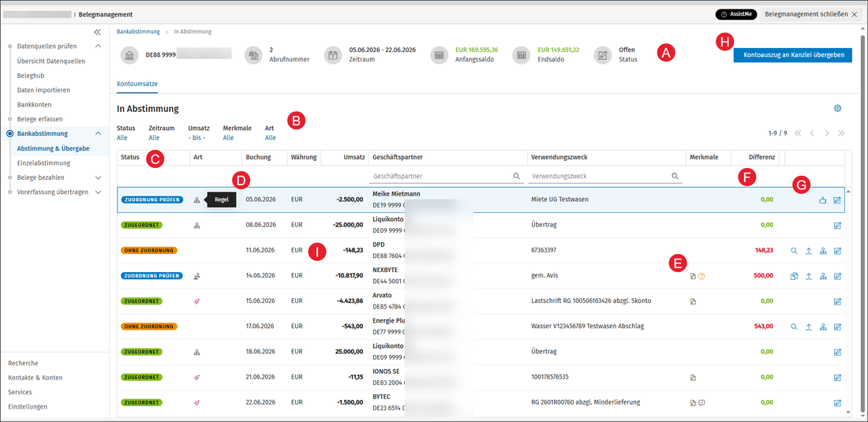868x422 pixels.
Task: Expand the Vorerfassung übertragen section
Action: click(x=98, y=192)
